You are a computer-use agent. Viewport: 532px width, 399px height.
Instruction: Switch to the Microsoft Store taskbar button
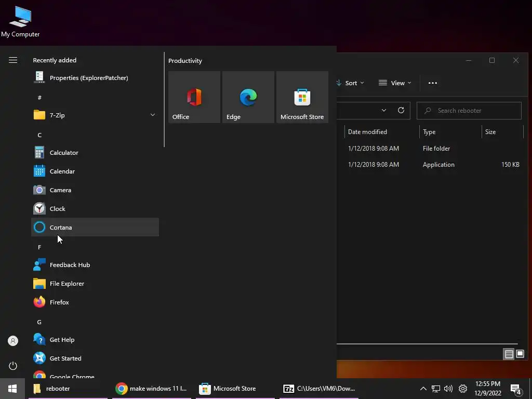pyautogui.click(x=235, y=389)
